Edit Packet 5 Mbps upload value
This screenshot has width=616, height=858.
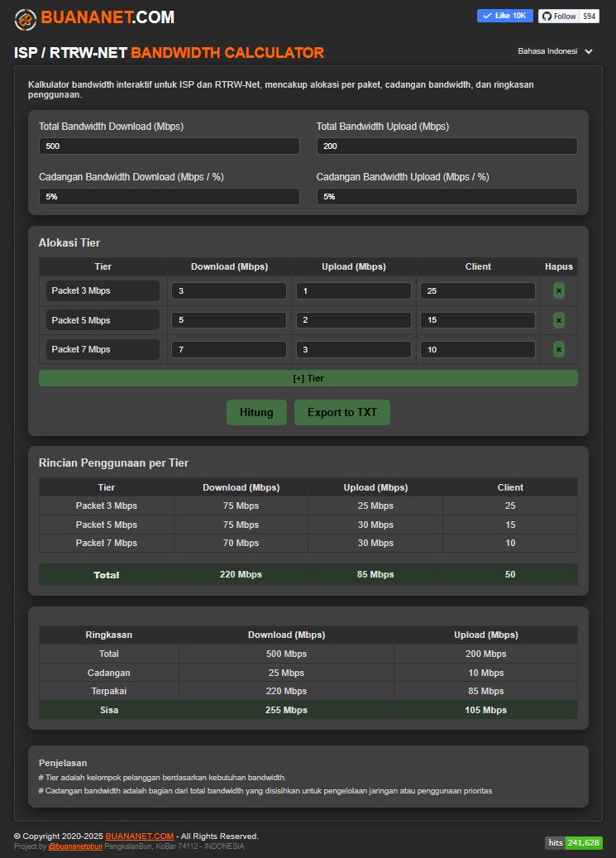(x=353, y=320)
